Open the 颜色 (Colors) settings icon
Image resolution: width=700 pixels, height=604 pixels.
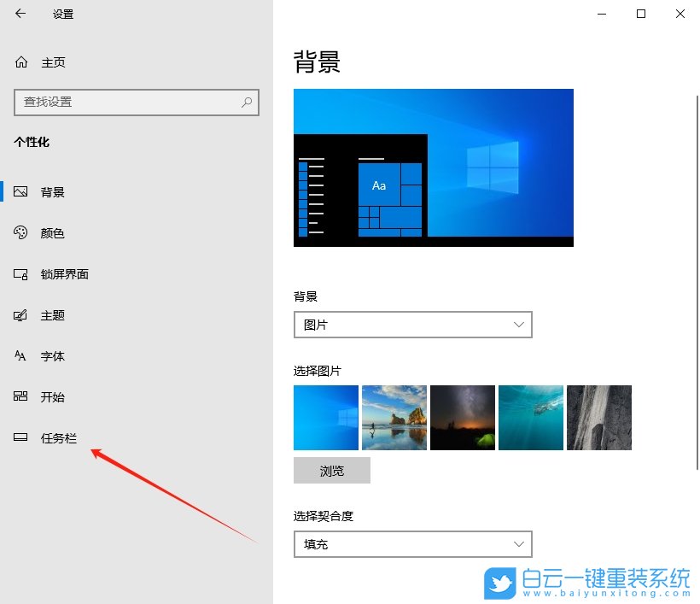(x=20, y=232)
